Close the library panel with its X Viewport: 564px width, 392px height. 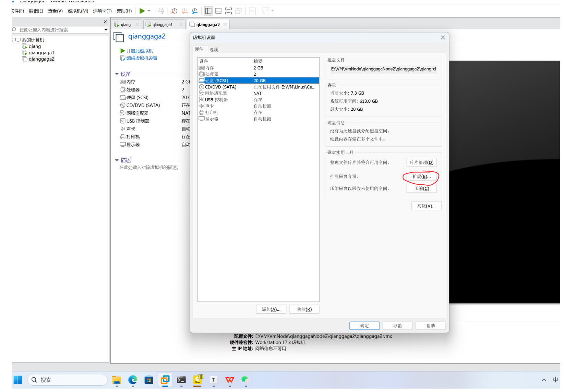pyautogui.click(x=105, y=22)
